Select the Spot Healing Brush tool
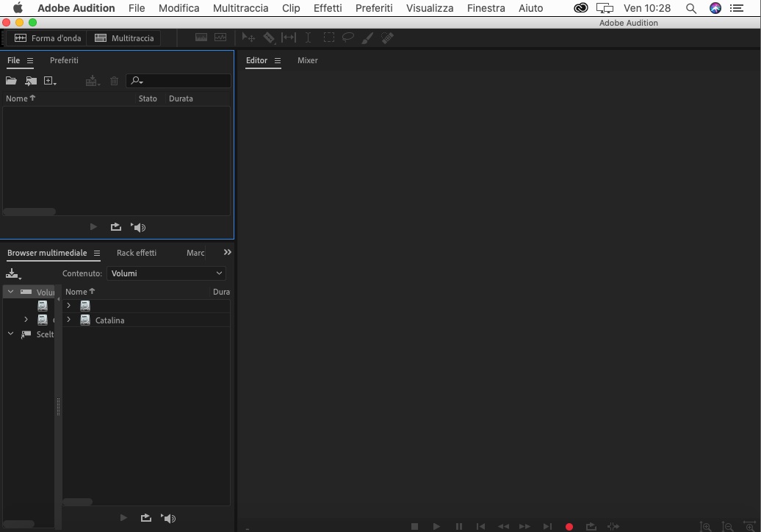The height and width of the screenshot is (532, 761). [387, 38]
